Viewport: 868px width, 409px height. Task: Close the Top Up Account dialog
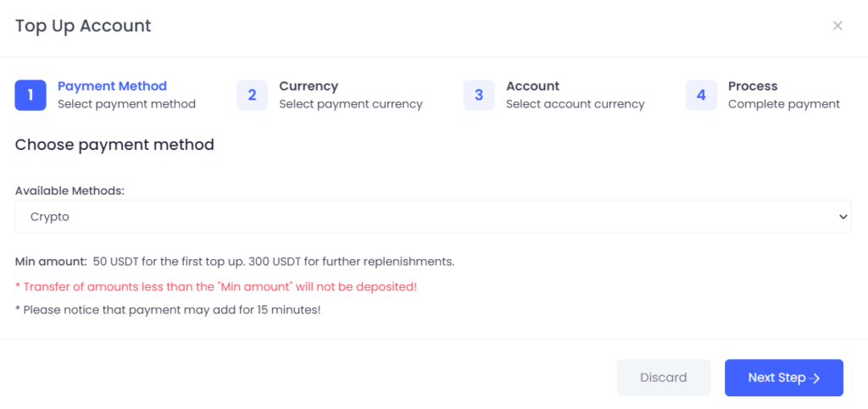pyautogui.click(x=837, y=25)
